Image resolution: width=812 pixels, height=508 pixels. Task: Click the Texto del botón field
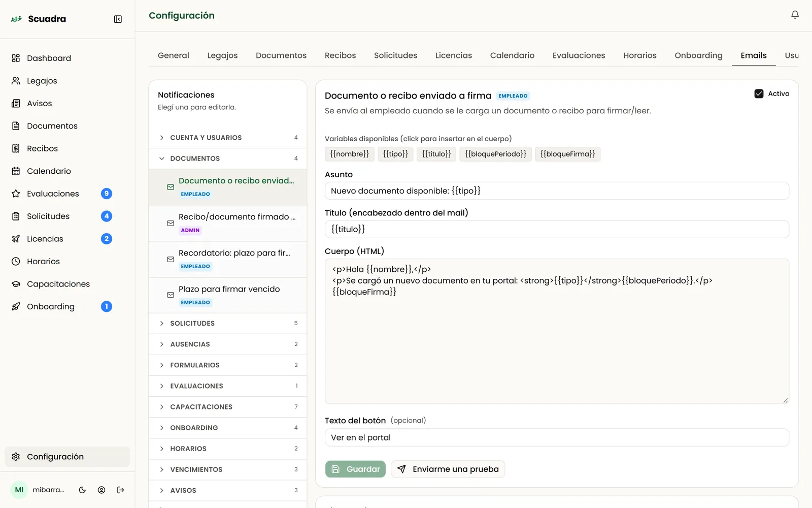coord(557,437)
